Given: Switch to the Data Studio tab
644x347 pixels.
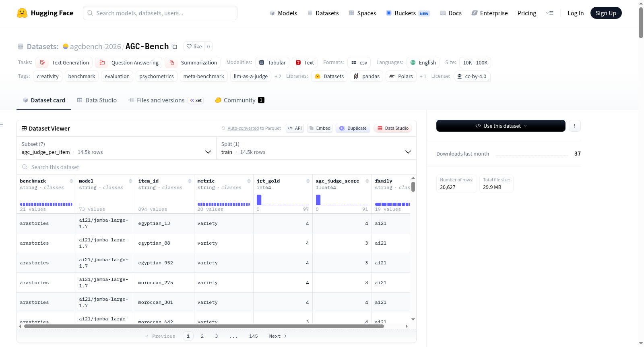Looking at the screenshot, I should click(97, 100).
